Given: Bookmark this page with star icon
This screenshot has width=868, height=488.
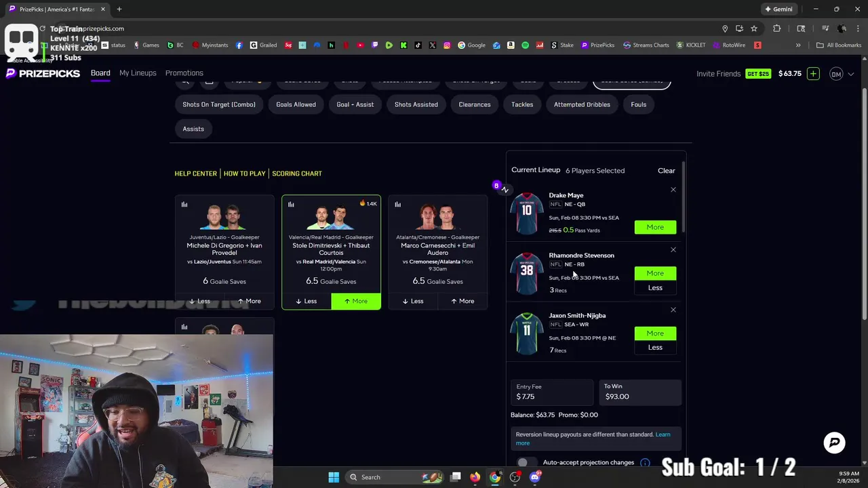Looking at the screenshot, I should coord(753,28).
